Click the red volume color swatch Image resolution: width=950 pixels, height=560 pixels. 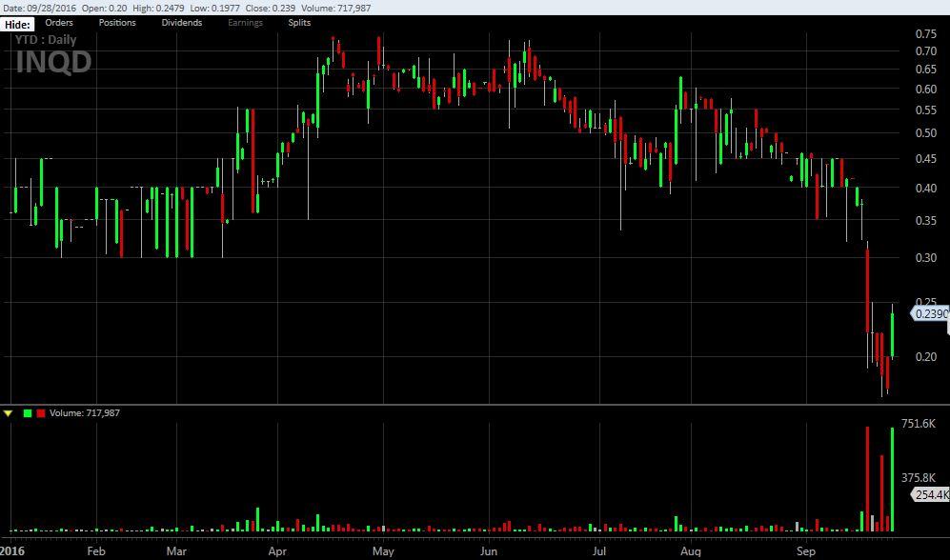coord(40,413)
